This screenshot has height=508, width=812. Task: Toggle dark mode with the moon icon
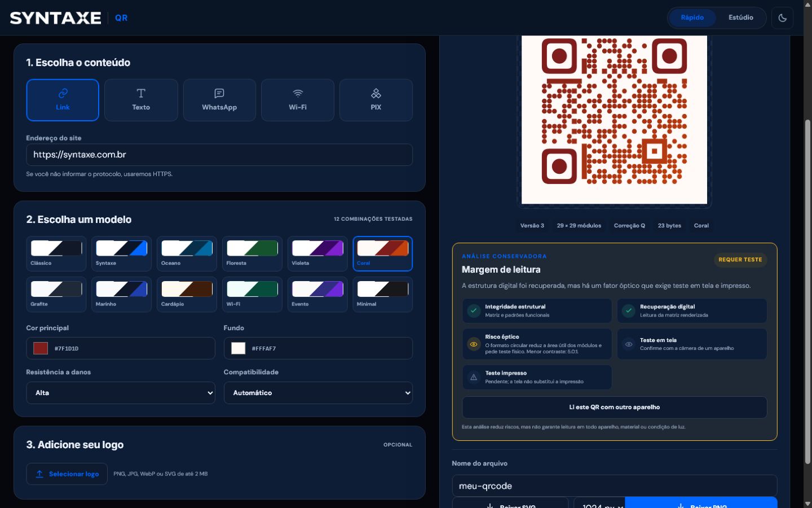tap(782, 17)
